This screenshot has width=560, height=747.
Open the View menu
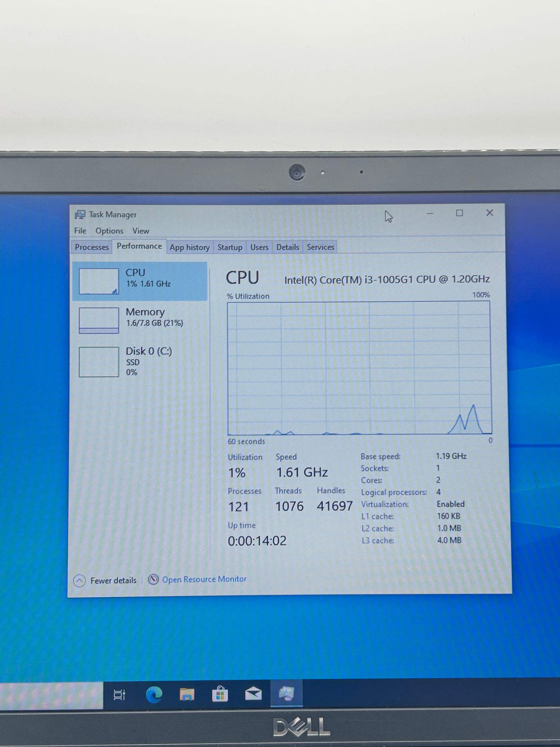(x=140, y=231)
